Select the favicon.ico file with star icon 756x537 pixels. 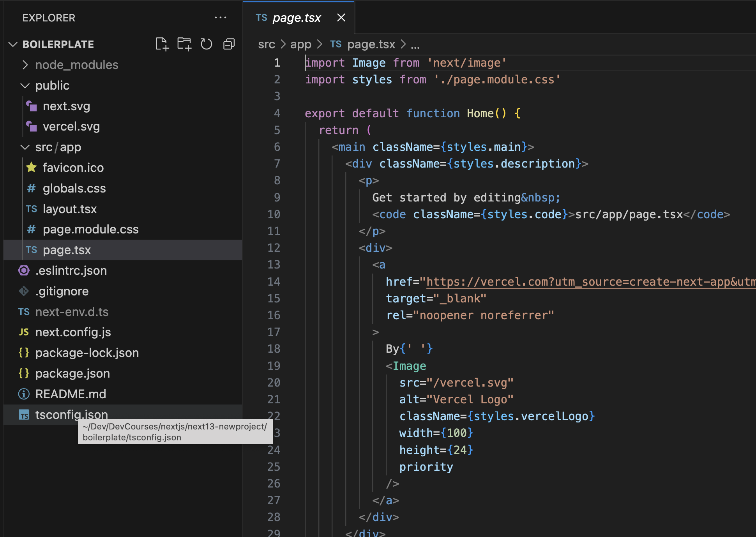coord(73,168)
